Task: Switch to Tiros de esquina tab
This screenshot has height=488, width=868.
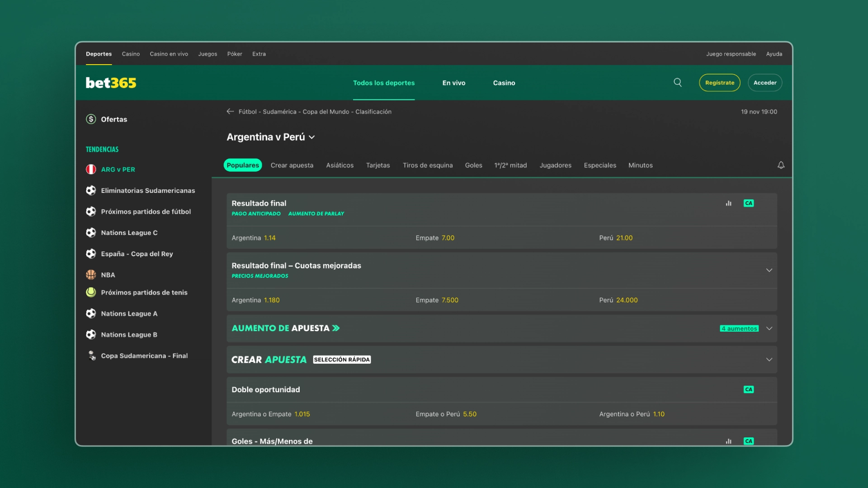Action: (x=428, y=165)
